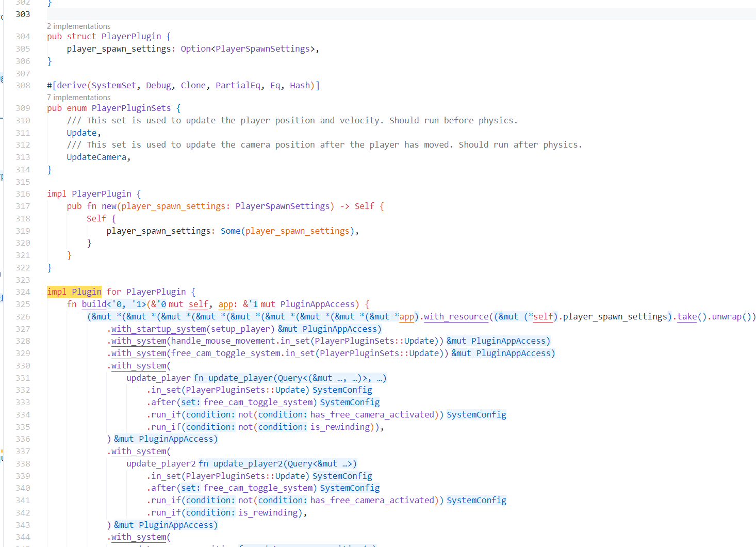Click the PluginAppAccess parameter type on line 325

(x=318, y=304)
